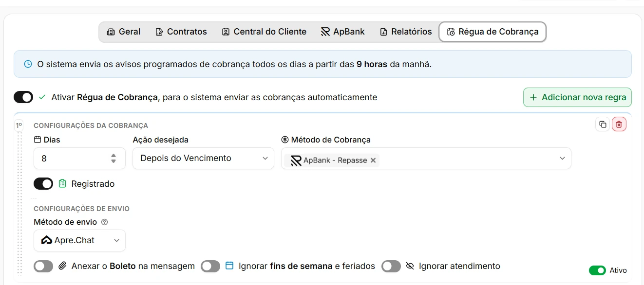Enable Anexar o Boleto na mensagem
The width and height of the screenshot is (644, 285).
[x=43, y=266]
